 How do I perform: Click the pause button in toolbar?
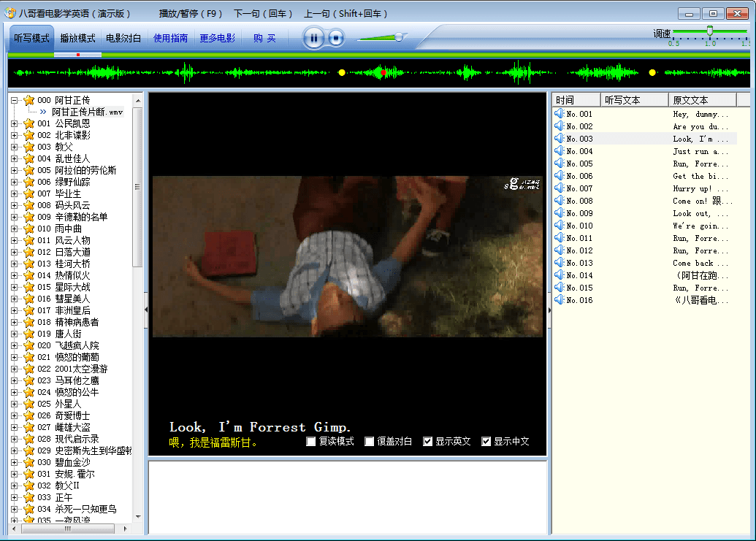click(x=313, y=38)
